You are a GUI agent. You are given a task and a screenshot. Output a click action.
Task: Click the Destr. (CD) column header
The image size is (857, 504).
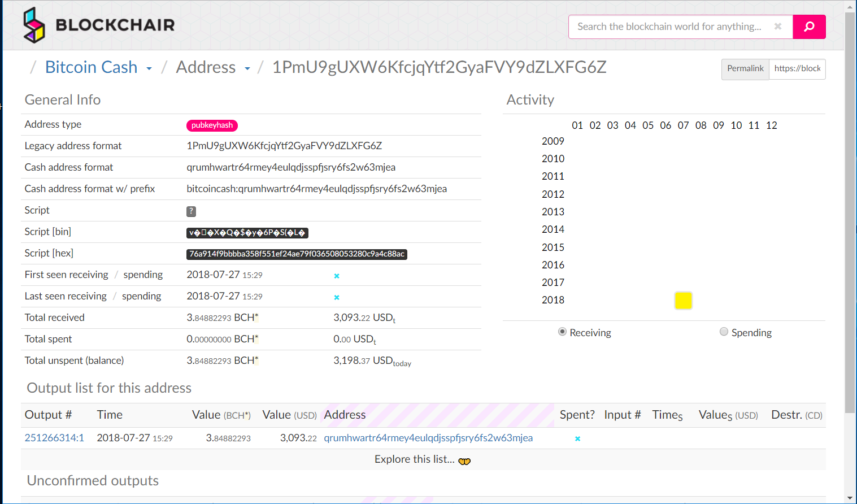click(x=797, y=415)
